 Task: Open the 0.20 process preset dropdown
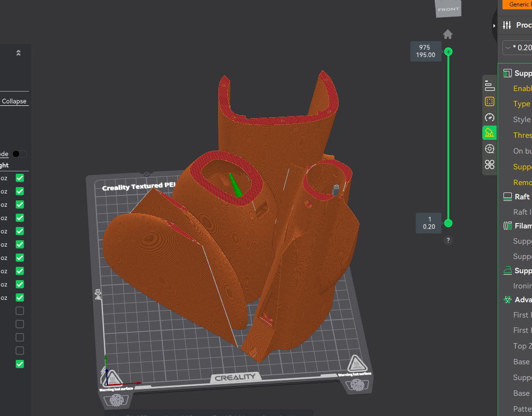pyautogui.click(x=518, y=47)
